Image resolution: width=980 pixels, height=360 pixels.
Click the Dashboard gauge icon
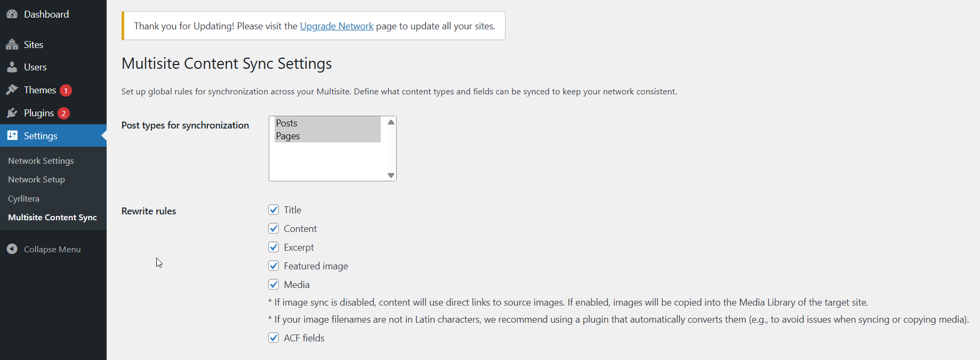click(12, 14)
